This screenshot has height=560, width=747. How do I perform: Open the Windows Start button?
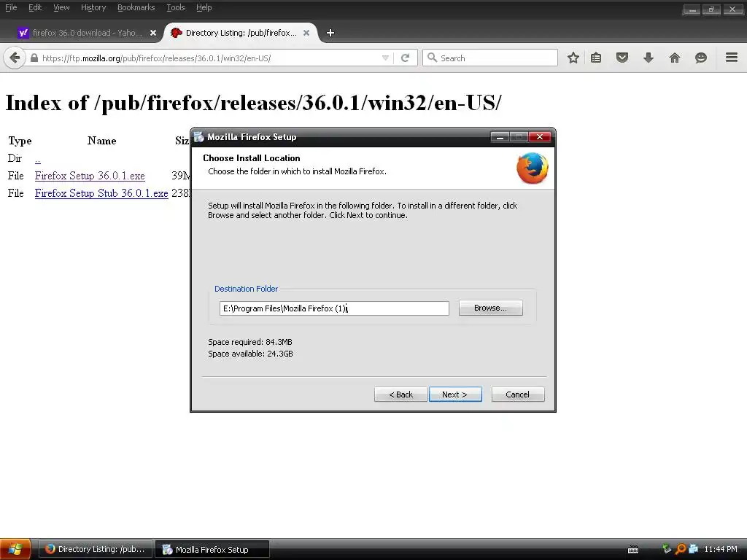click(15, 549)
